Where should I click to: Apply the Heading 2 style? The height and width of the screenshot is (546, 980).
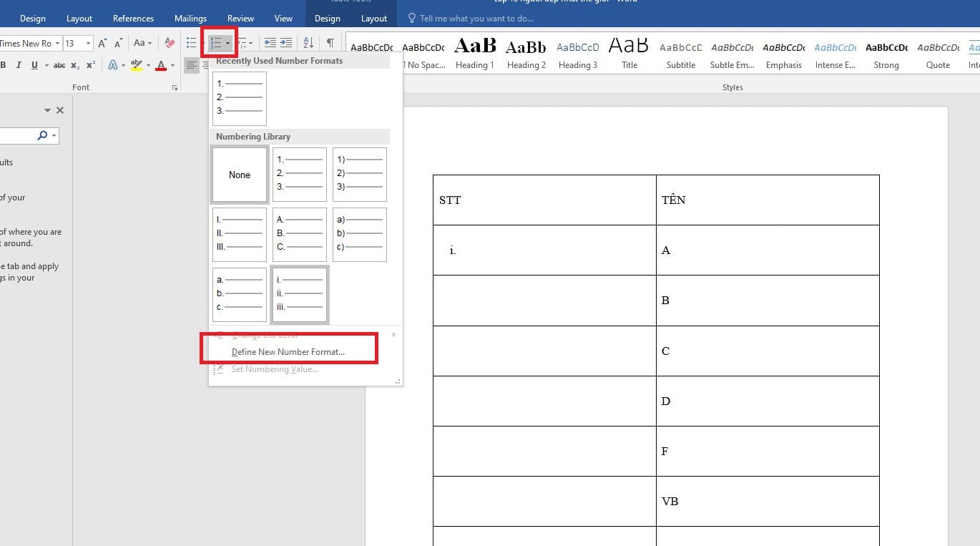coord(526,54)
